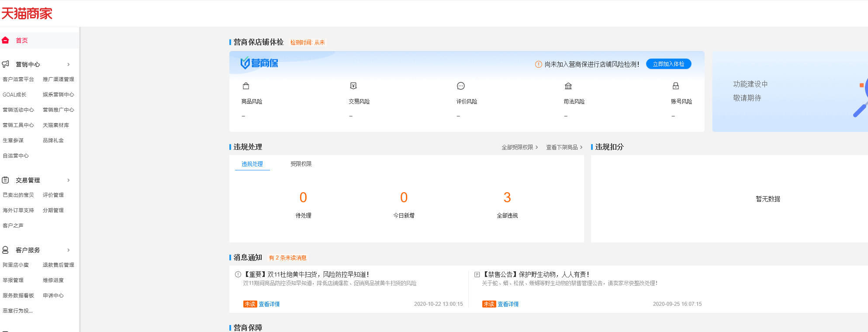Open 申诉中心 in the sidebar

tap(53, 295)
